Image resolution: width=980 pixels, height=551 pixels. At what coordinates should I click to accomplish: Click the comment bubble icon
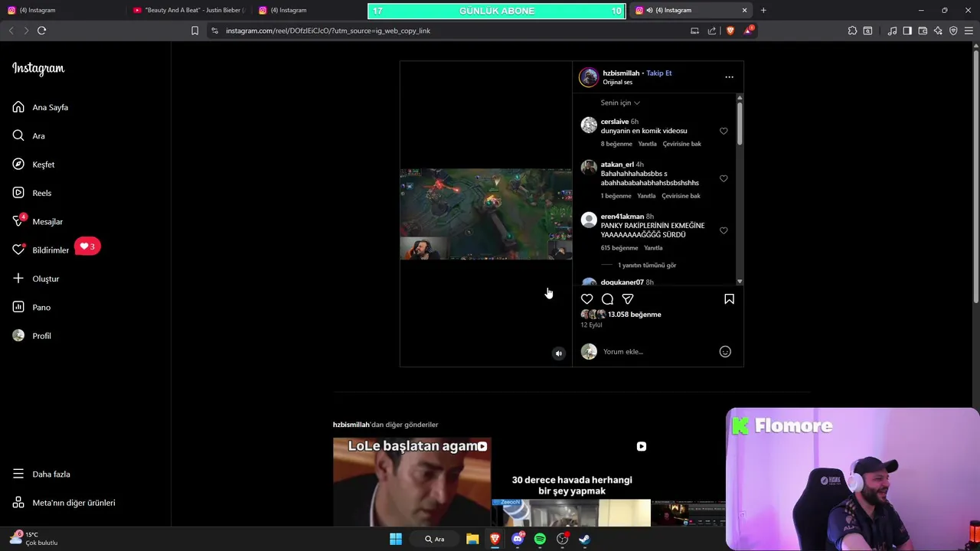[x=607, y=299]
